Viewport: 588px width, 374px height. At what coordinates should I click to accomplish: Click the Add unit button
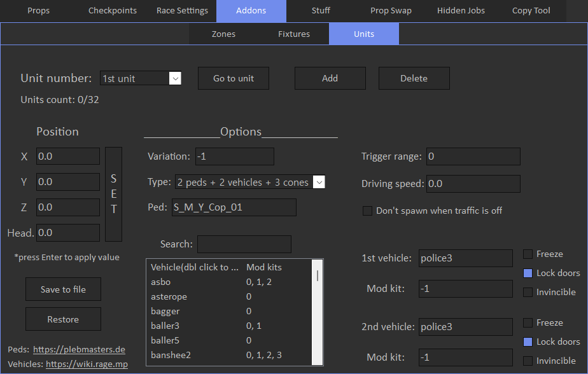330,78
